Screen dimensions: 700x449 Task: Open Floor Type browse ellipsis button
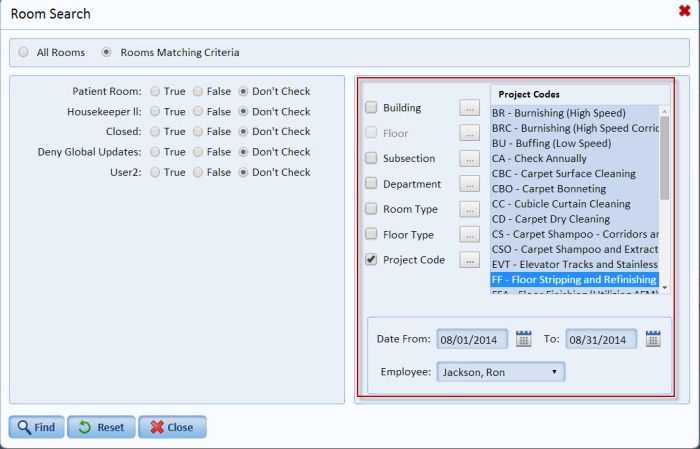pos(470,234)
